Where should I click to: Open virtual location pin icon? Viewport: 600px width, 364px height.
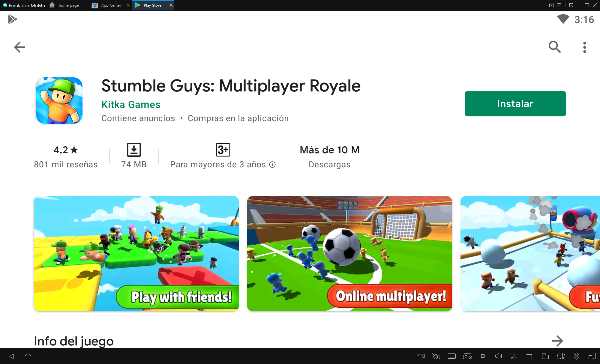576,356
